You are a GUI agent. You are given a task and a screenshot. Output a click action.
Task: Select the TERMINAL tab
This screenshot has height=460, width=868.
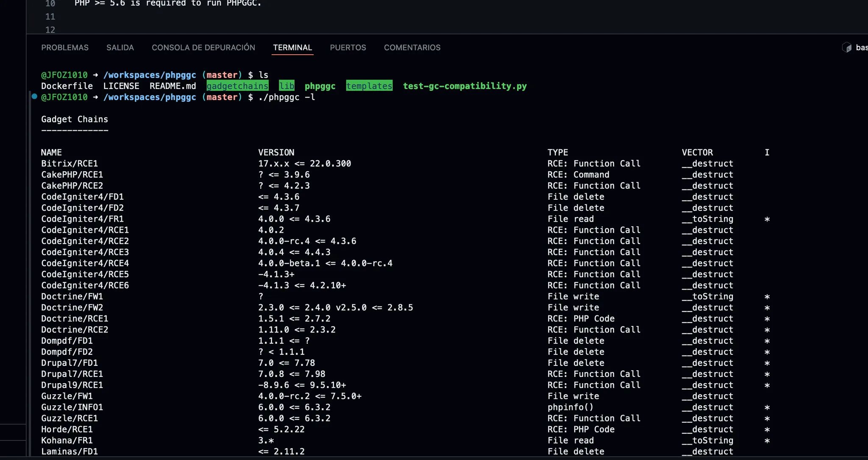click(x=292, y=47)
